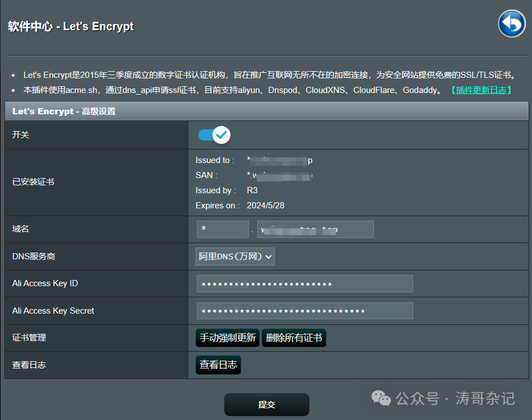Click the 软件中心 - Let's Encrypt page title
The height and width of the screenshot is (420, 532).
point(71,26)
